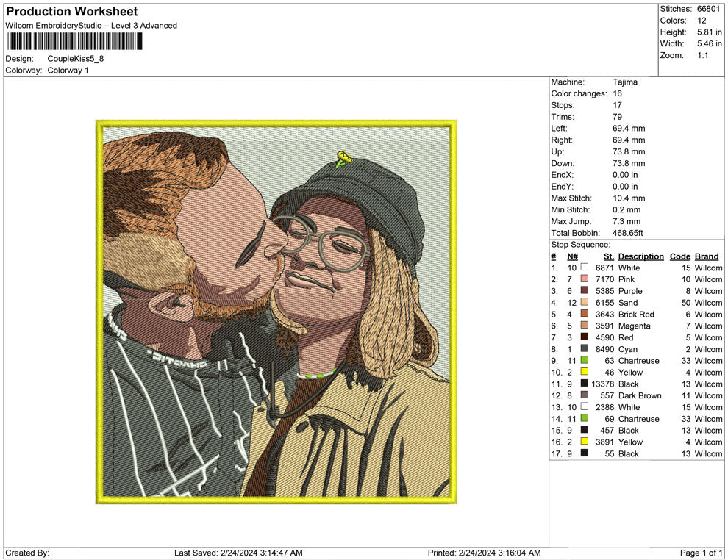Click the Brick Red swatch in stop 5
The height and width of the screenshot is (560, 728).
585,314
